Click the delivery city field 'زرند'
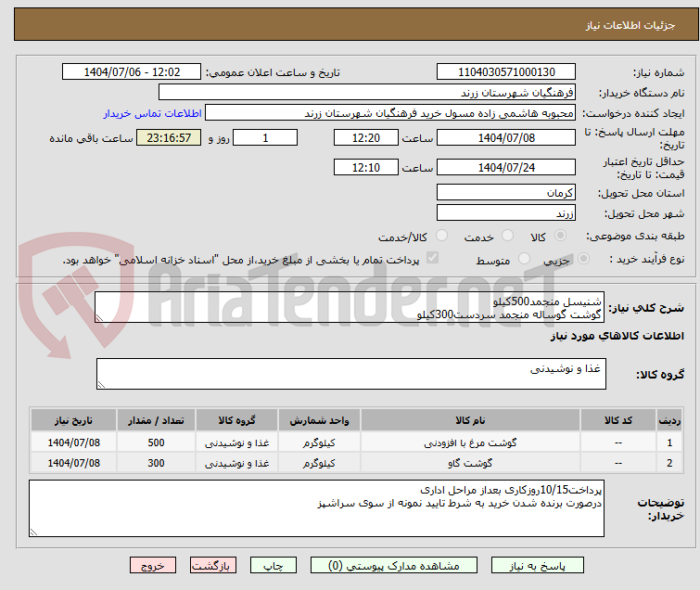Viewport: 700px width, 590px height. pyautogui.click(x=506, y=213)
